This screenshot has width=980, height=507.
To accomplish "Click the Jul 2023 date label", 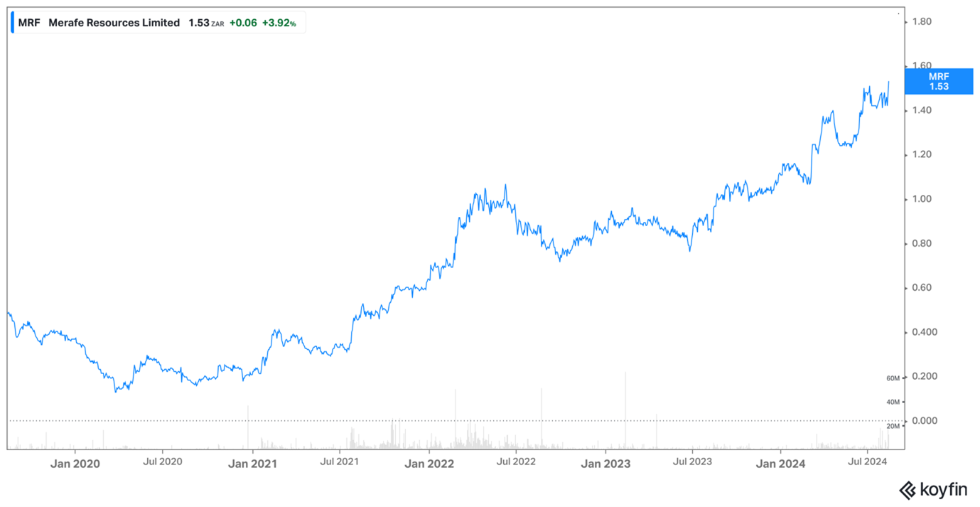I will point(691,461).
